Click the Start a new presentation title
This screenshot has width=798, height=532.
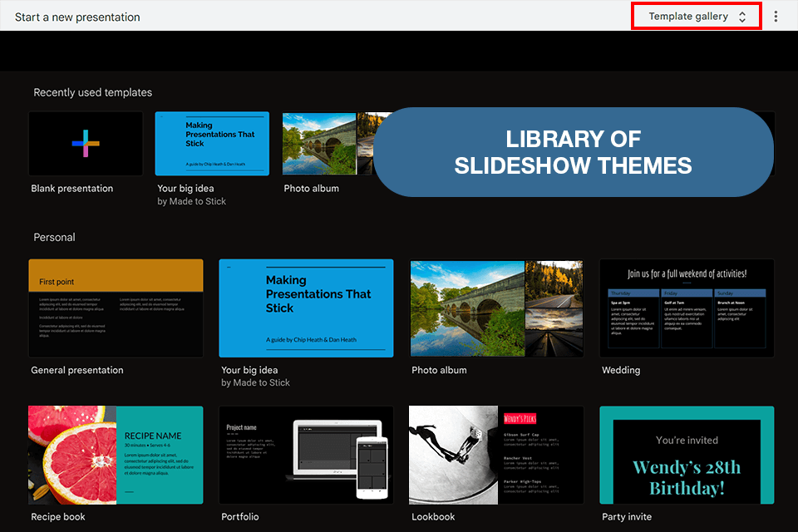click(77, 17)
